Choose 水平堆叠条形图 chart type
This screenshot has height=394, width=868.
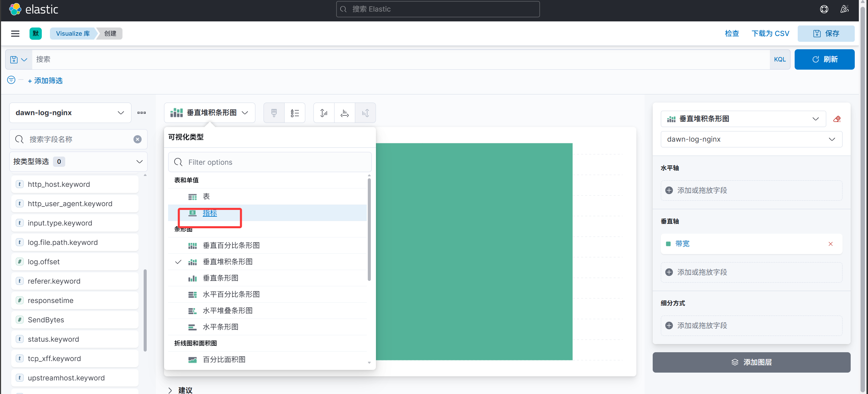(x=268, y=311)
